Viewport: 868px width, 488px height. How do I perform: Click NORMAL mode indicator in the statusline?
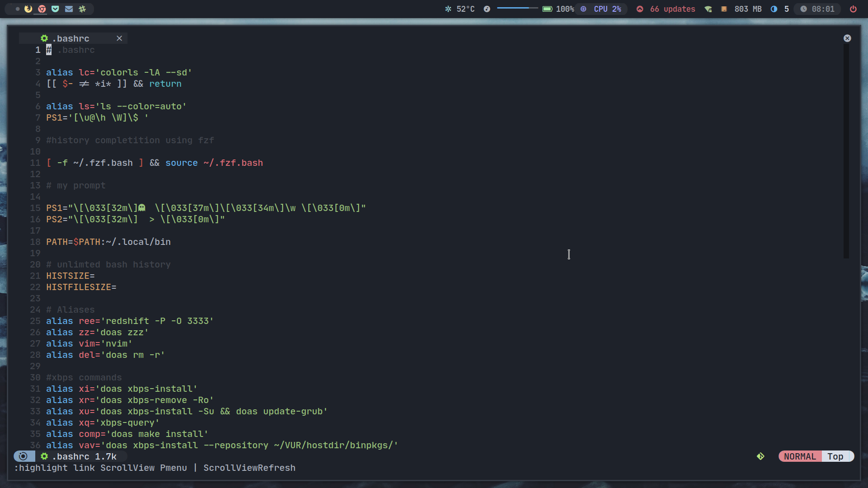click(x=800, y=456)
